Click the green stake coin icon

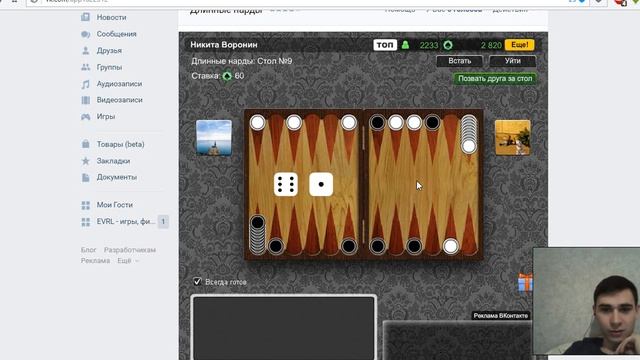tap(227, 76)
